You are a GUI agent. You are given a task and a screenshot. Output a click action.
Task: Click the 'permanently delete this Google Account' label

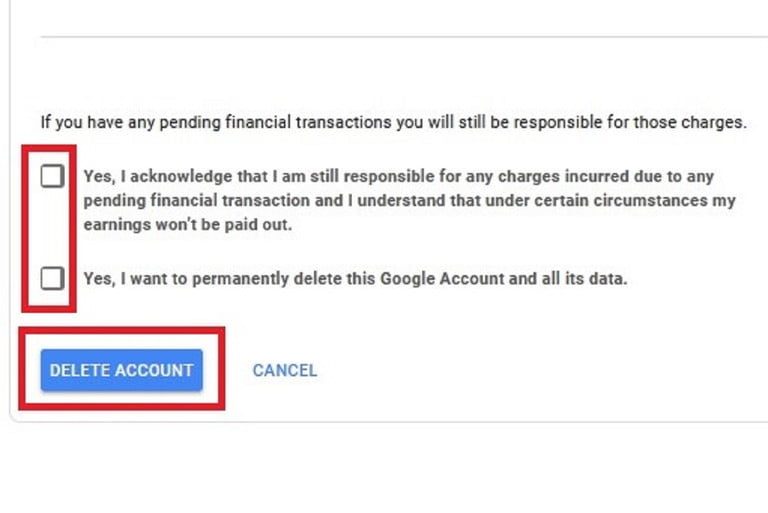coord(355,279)
